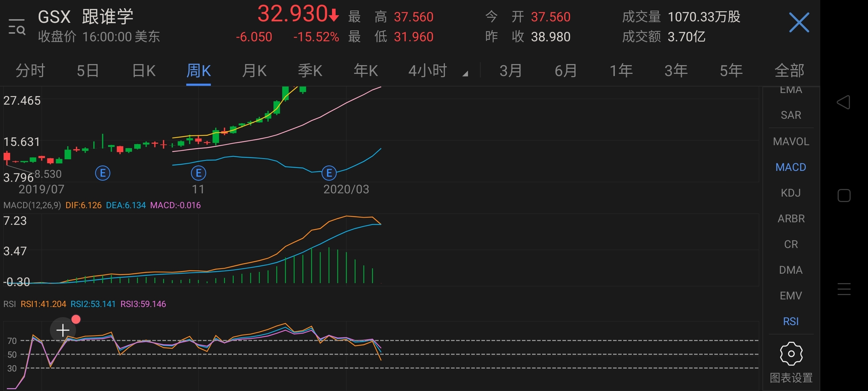Open the earnings E marker above 11
The height and width of the screenshot is (391, 868).
198,173
